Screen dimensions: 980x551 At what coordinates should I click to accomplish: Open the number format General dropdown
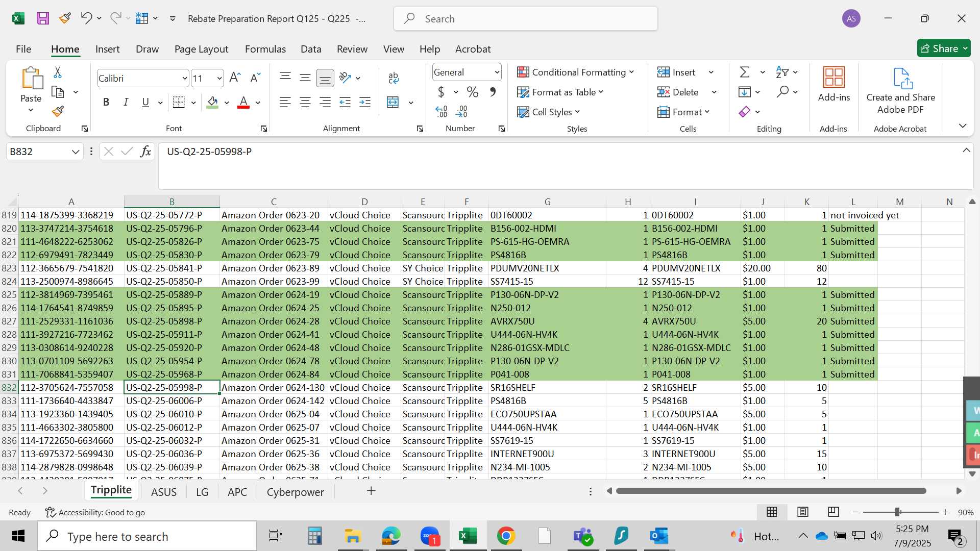(497, 72)
